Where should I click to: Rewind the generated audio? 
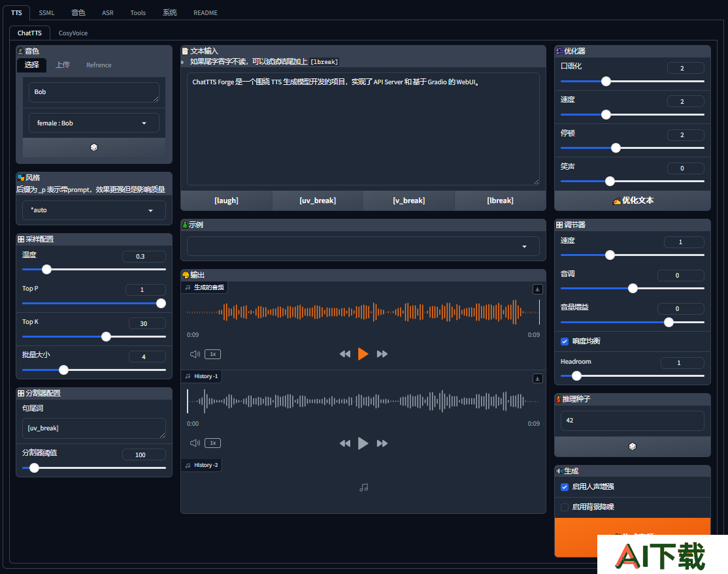[x=345, y=354]
